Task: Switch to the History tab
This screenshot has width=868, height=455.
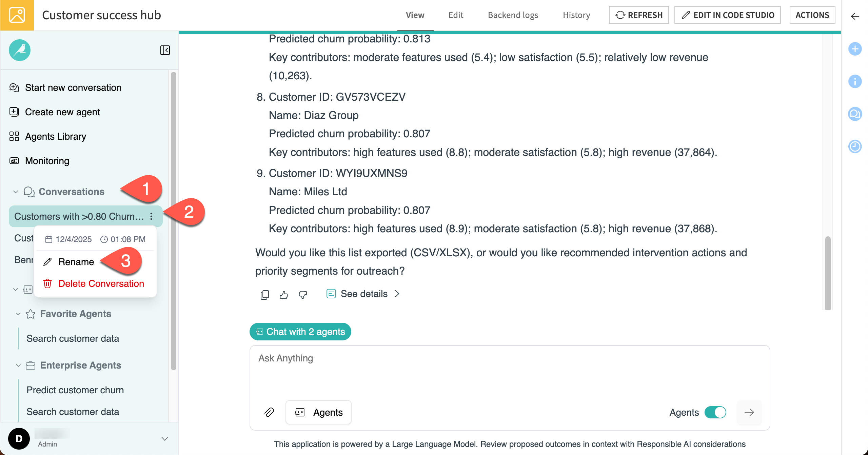Action: coord(576,15)
